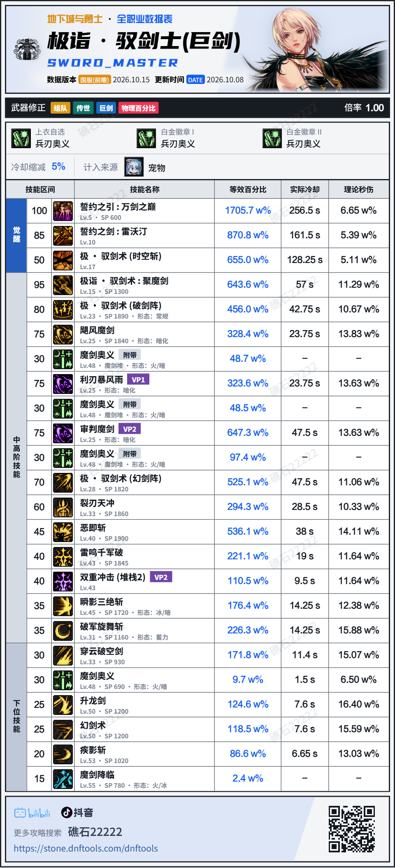Select the 破军旋舞斩 crescent icon
The height and width of the screenshot is (868, 395).
pos(63,631)
